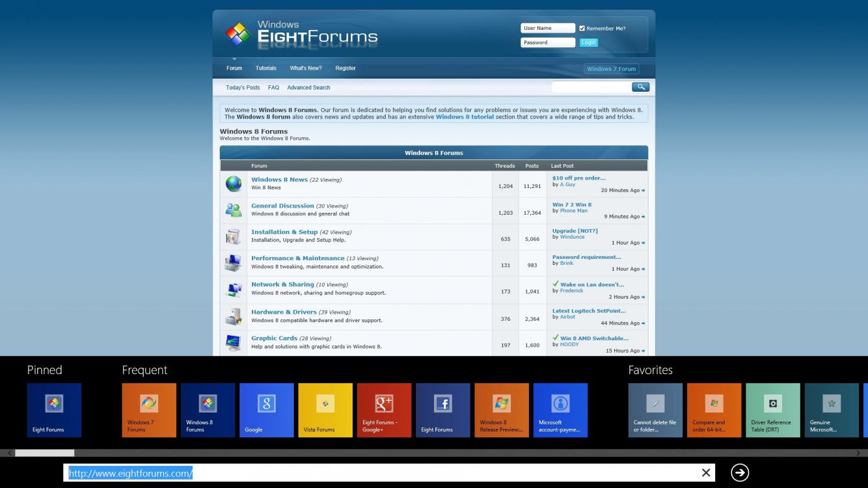Open the Performance & Maintenance forum link
868x488 pixels.
[298, 258]
